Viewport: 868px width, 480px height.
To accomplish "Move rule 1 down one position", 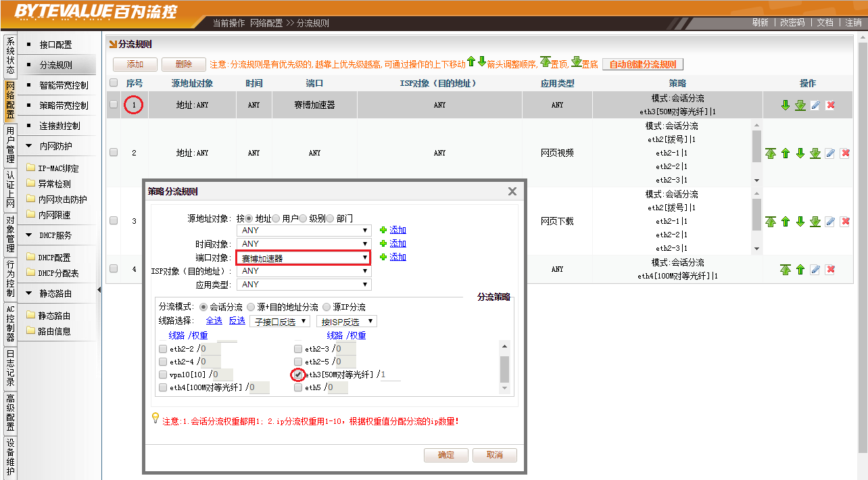I will pos(786,105).
